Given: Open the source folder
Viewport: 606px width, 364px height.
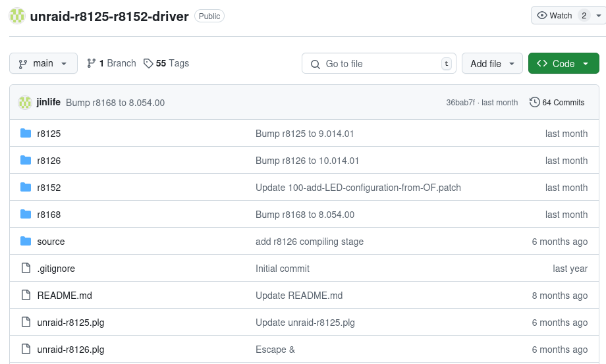Looking at the screenshot, I should coord(51,242).
